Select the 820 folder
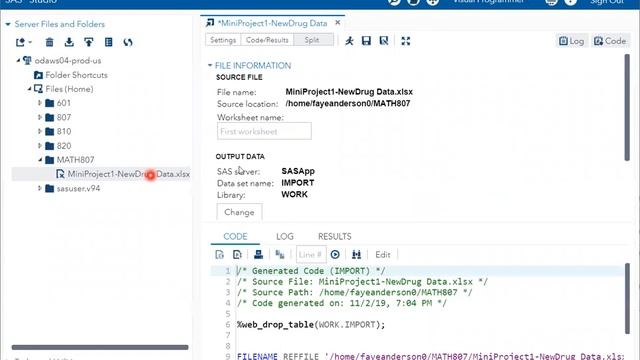This screenshot has width=640, height=360. [x=64, y=146]
